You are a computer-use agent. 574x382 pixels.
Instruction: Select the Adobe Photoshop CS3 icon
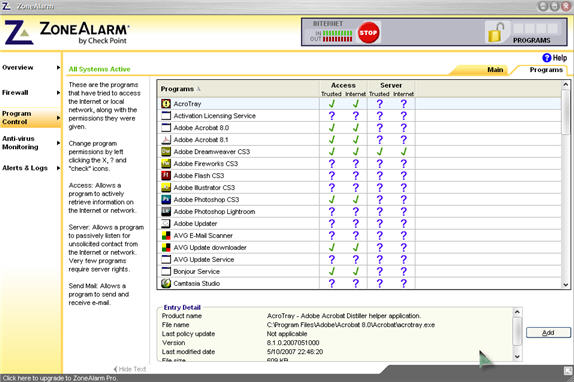pyautogui.click(x=166, y=199)
